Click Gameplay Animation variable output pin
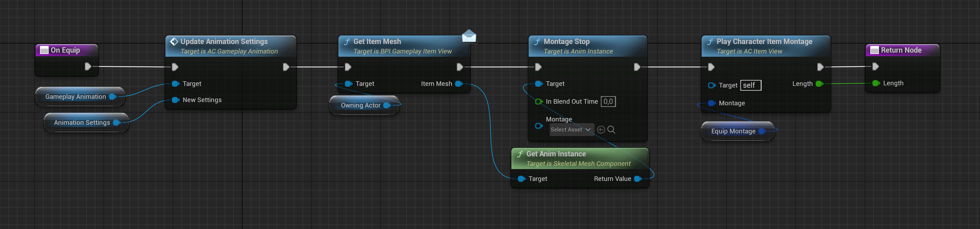980x229 pixels. click(113, 97)
